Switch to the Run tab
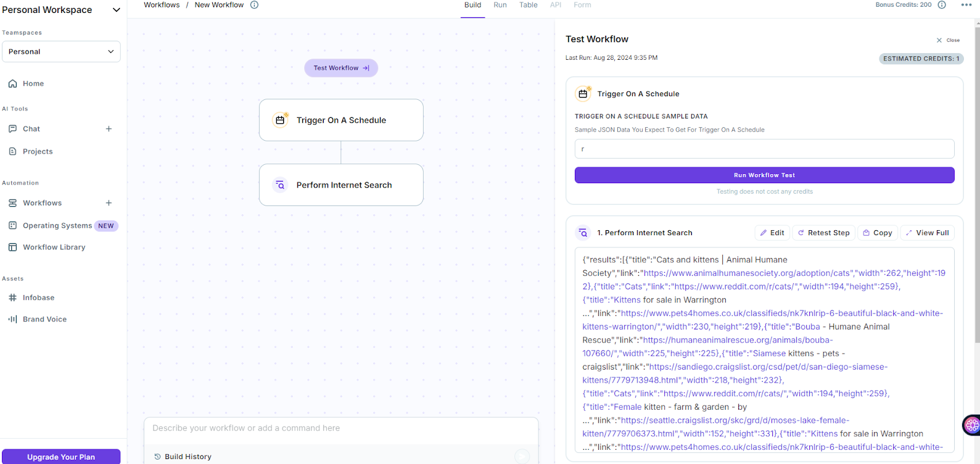The height and width of the screenshot is (464, 980). [500, 5]
